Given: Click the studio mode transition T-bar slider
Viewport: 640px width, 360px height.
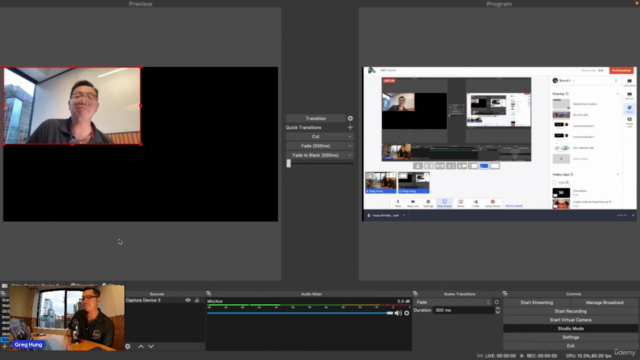Looking at the screenshot, I should [x=289, y=163].
